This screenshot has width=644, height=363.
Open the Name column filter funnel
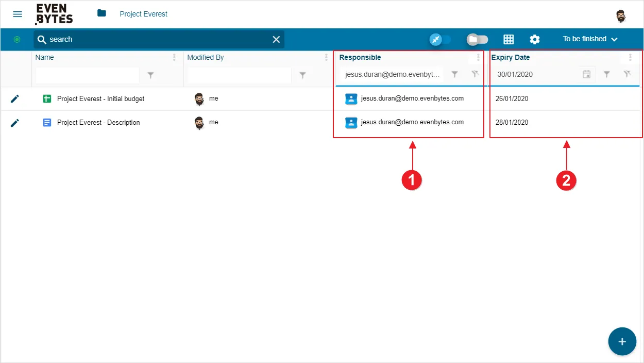tap(150, 75)
